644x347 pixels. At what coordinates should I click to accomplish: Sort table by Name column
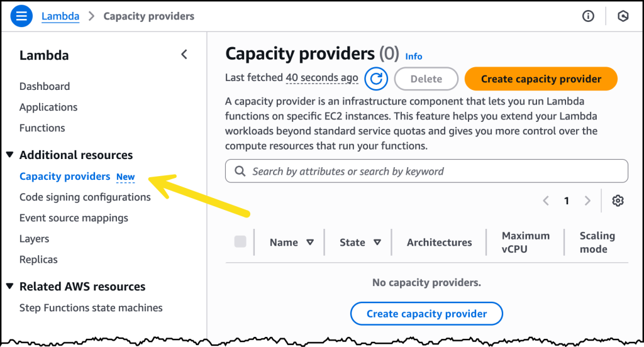click(x=310, y=242)
